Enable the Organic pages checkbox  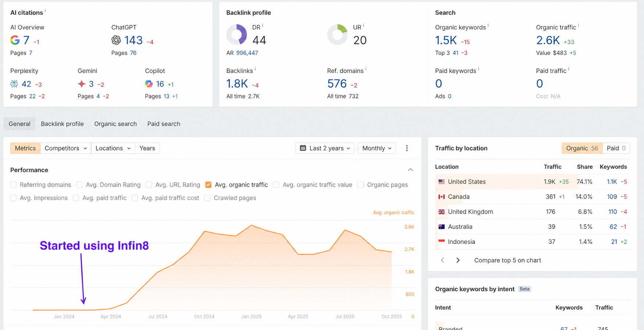[x=361, y=185]
